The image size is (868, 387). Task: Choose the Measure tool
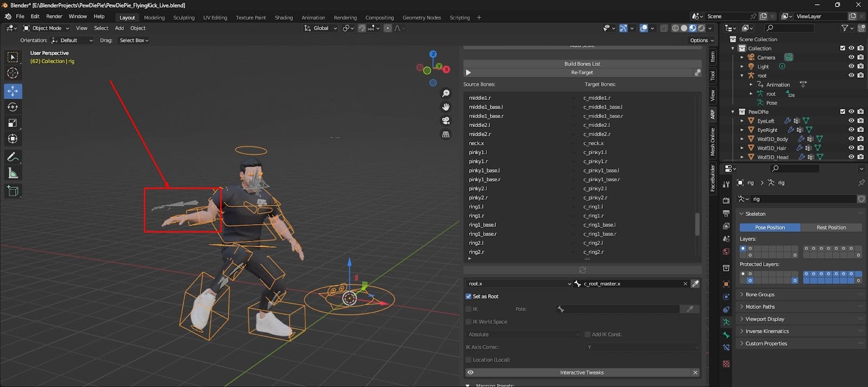tap(12, 173)
